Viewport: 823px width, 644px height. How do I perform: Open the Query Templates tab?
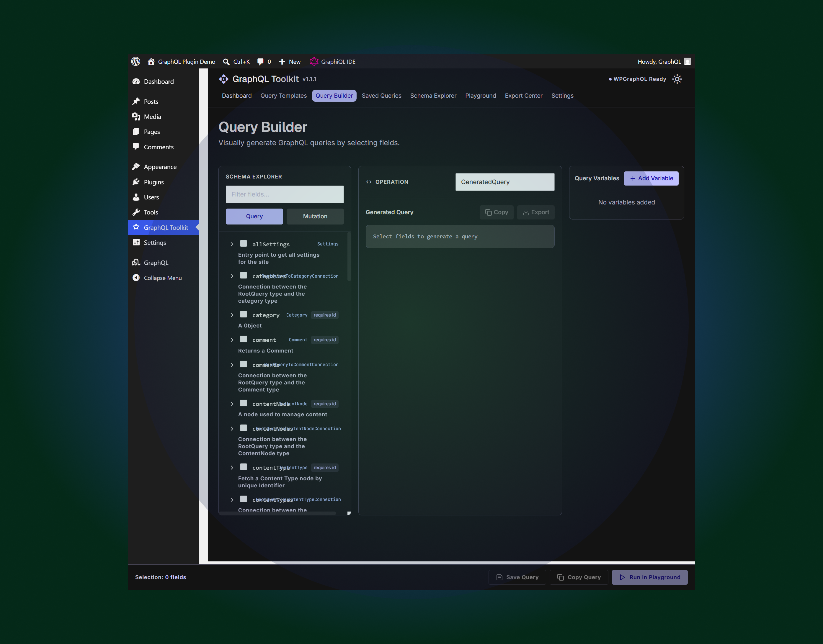283,96
